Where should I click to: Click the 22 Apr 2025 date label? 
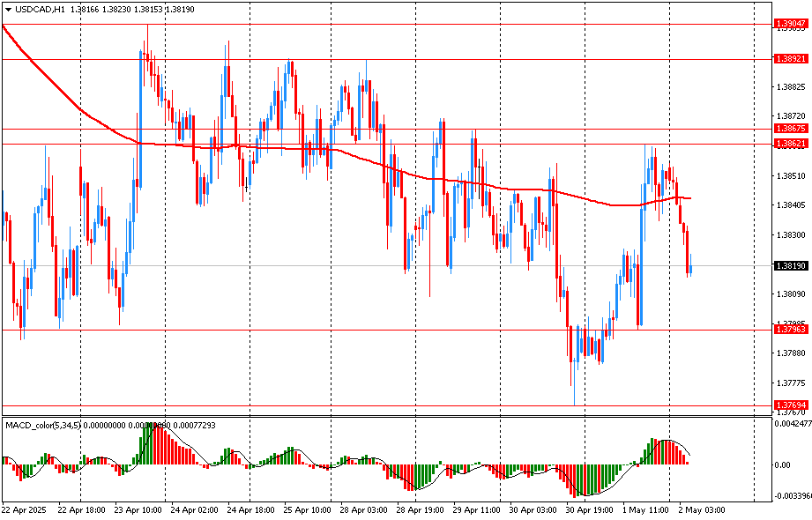point(26,510)
